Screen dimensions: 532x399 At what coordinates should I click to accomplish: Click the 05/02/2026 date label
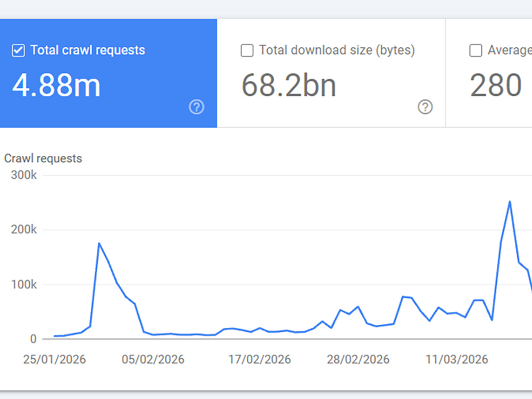click(x=153, y=359)
